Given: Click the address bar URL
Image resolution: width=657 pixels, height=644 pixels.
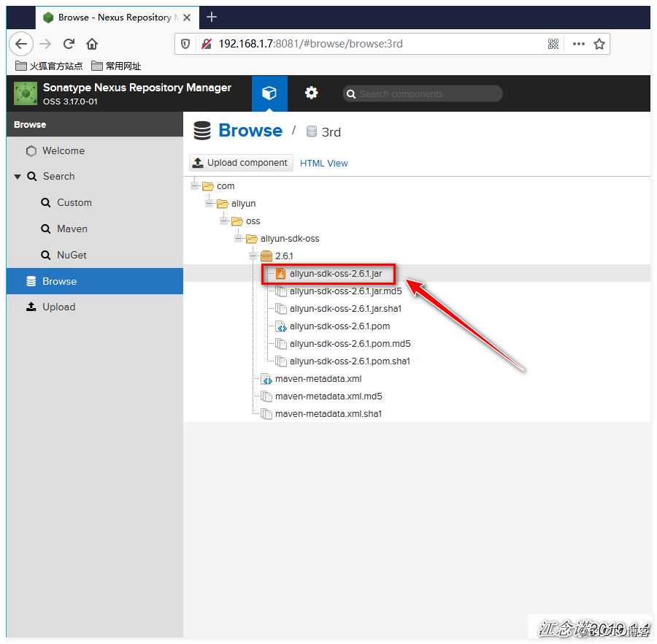Looking at the screenshot, I should (x=310, y=44).
